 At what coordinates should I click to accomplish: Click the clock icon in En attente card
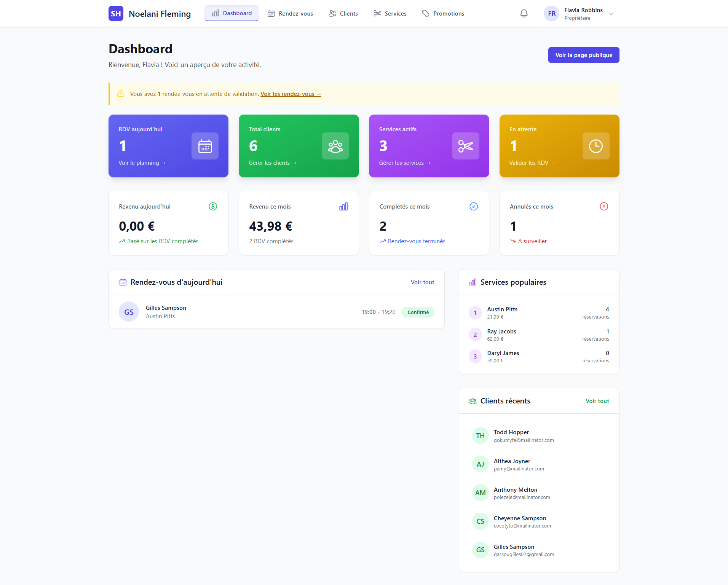(x=595, y=146)
